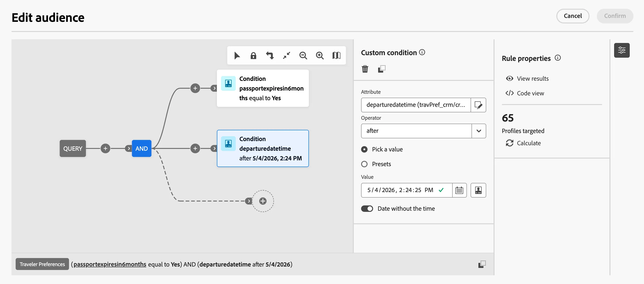Click the chevron on the dashed empty branch
This screenshot has width=644, height=284.
click(x=248, y=201)
